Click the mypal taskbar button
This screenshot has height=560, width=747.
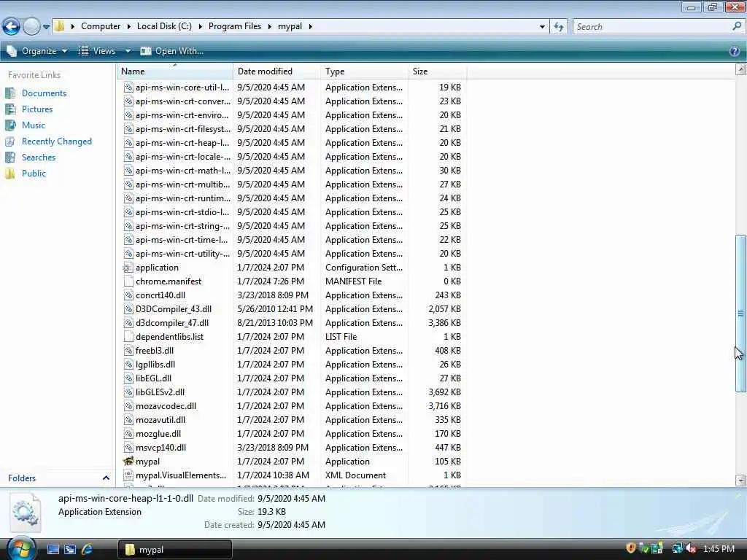pos(175,550)
